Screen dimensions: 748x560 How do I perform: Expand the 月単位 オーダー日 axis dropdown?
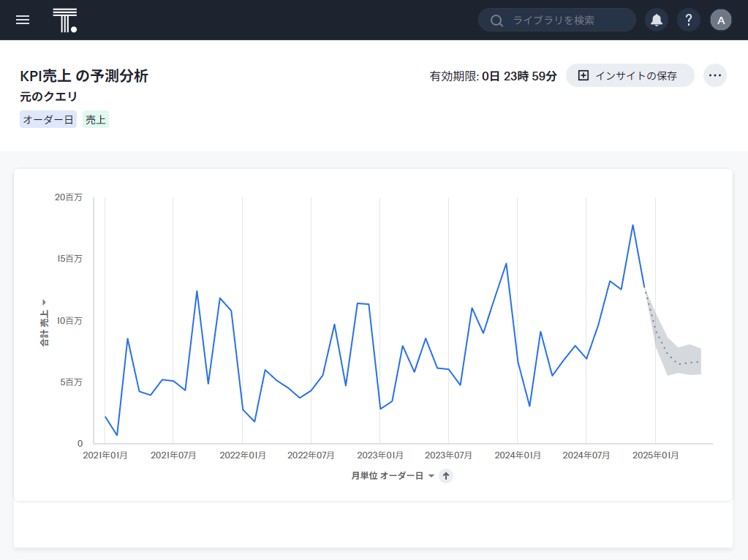point(431,476)
